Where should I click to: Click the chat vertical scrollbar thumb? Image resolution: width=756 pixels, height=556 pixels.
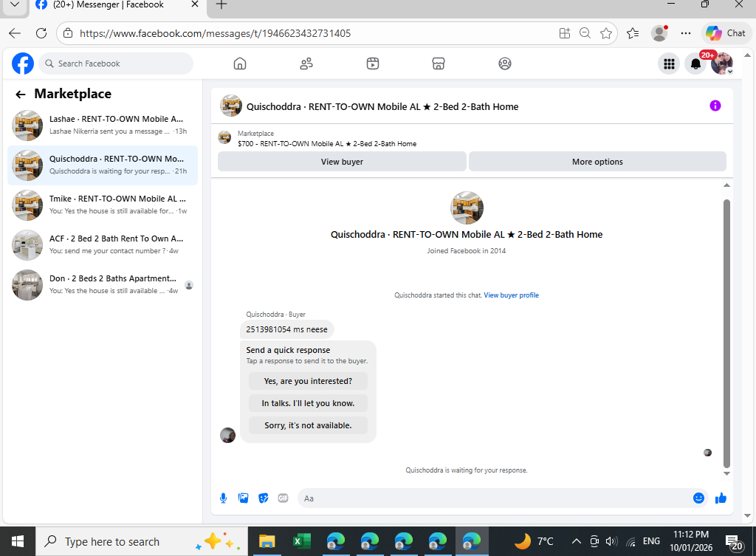pos(726,333)
